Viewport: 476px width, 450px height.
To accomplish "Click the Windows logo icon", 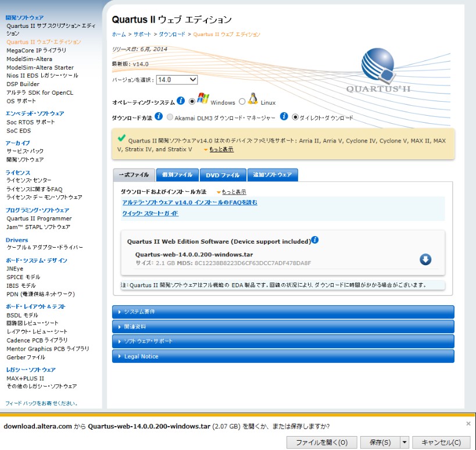I will point(203,98).
